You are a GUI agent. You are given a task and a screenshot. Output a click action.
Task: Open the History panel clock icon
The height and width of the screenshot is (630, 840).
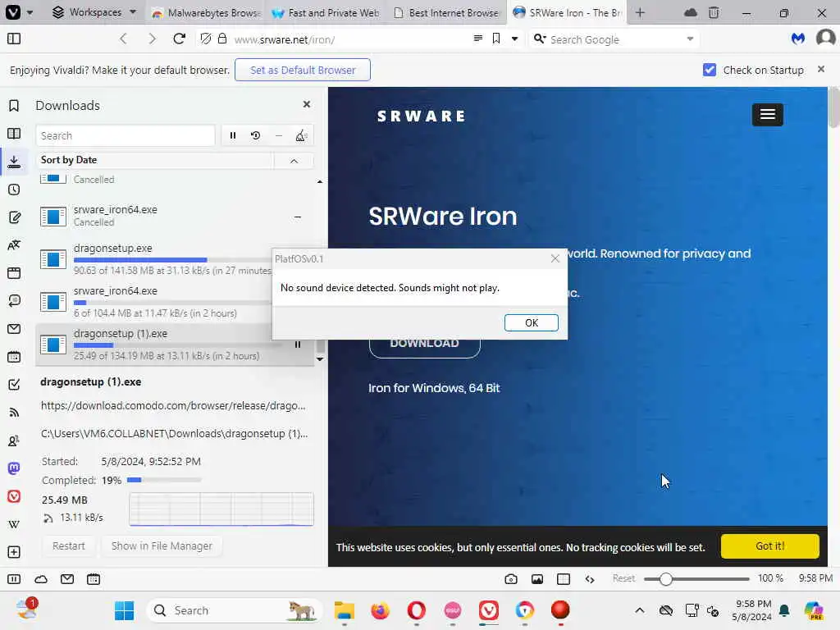pyautogui.click(x=14, y=189)
